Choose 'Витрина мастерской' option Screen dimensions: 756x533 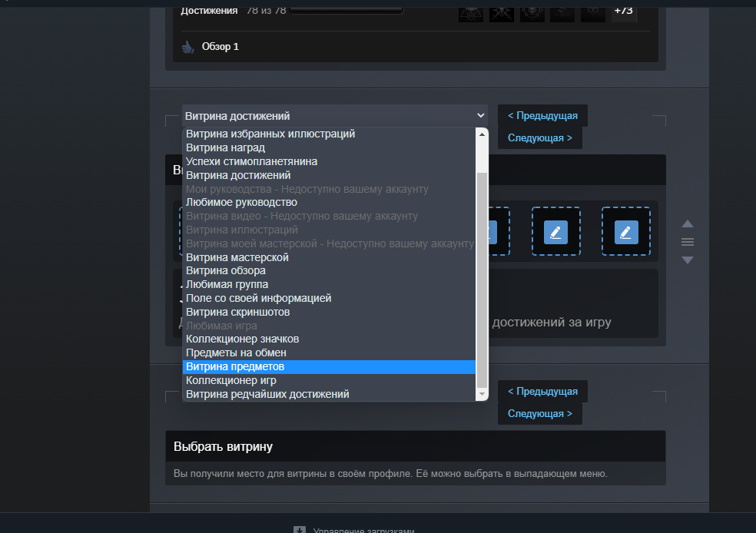tap(329, 257)
